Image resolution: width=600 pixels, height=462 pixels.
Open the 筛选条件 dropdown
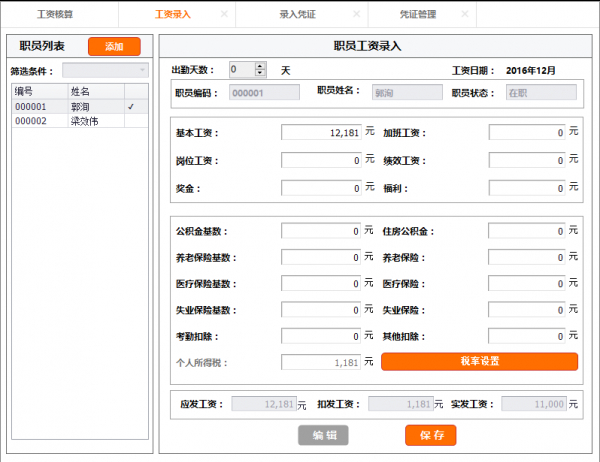pos(105,70)
